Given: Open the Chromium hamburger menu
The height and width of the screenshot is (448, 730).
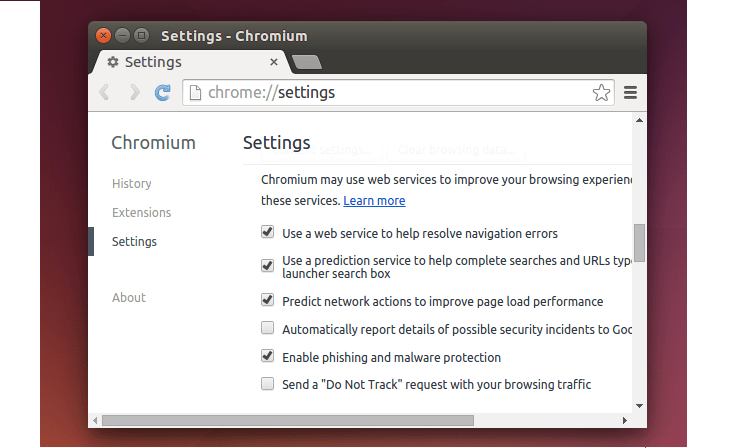Looking at the screenshot, I should point(630,92).
